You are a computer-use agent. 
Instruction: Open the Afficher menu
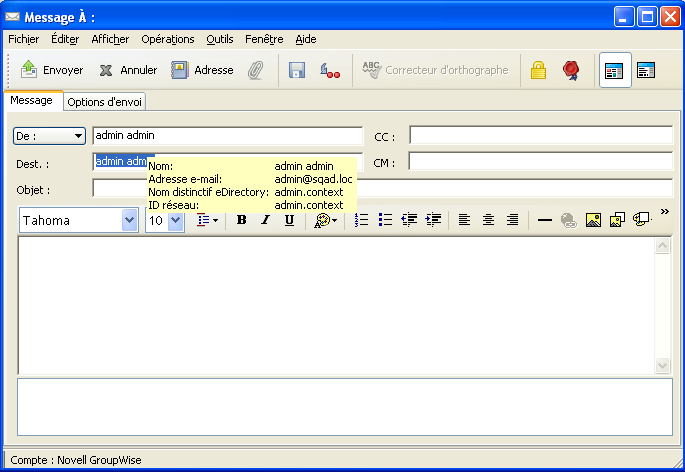tap(110, 39)
